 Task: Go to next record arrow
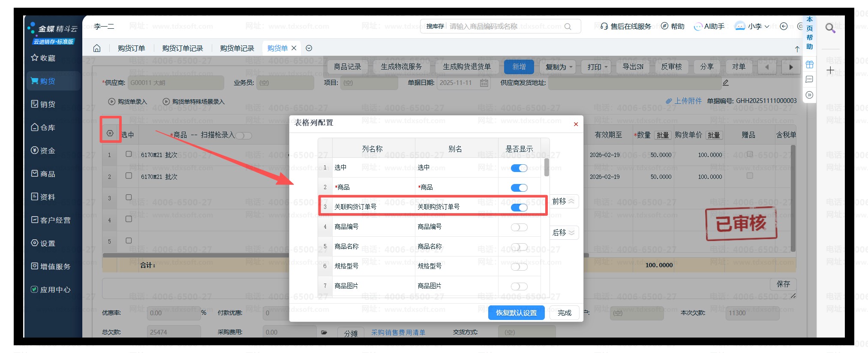pyautogui.click(x=791, y=67)
